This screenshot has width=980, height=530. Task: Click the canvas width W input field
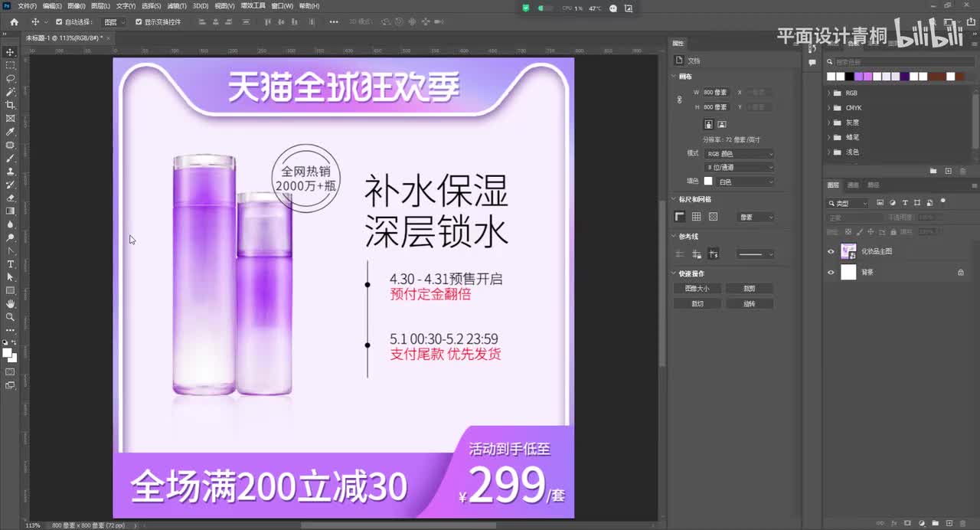coord(716,93)
